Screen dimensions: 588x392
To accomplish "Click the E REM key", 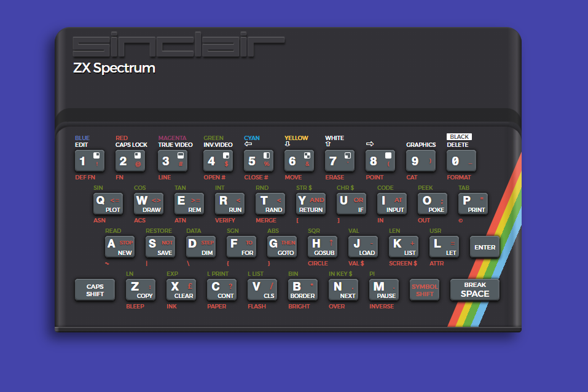I will point(189,204).
